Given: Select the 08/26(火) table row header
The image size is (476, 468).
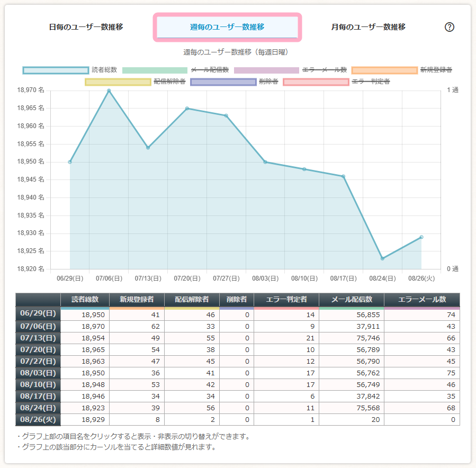Looking at the screenshot, I should (38, 419).
